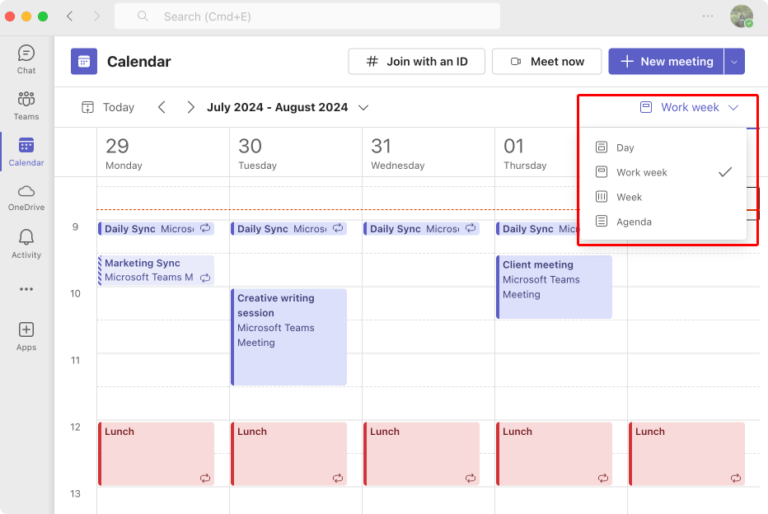Image resolution: width=768 pixels, height=514 pixels.
Task: Open the Activity bell icon
Action: (x=26, y=242)
